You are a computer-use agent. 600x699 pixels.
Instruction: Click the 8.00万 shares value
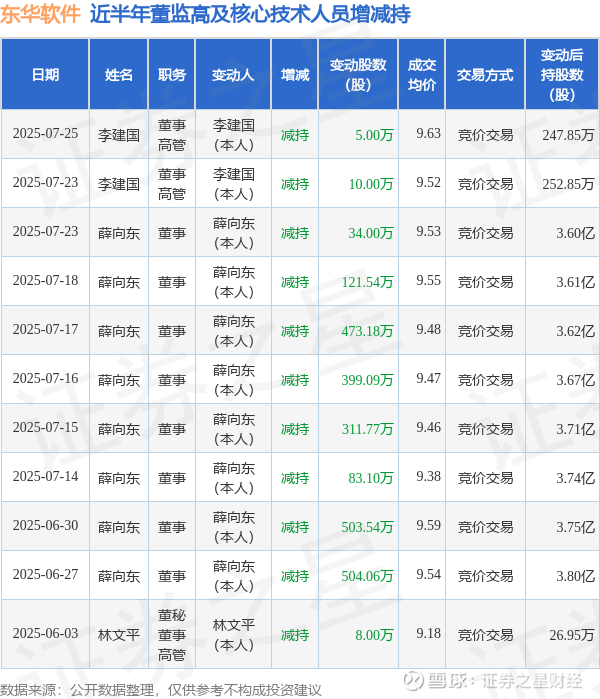pos(374,635)
